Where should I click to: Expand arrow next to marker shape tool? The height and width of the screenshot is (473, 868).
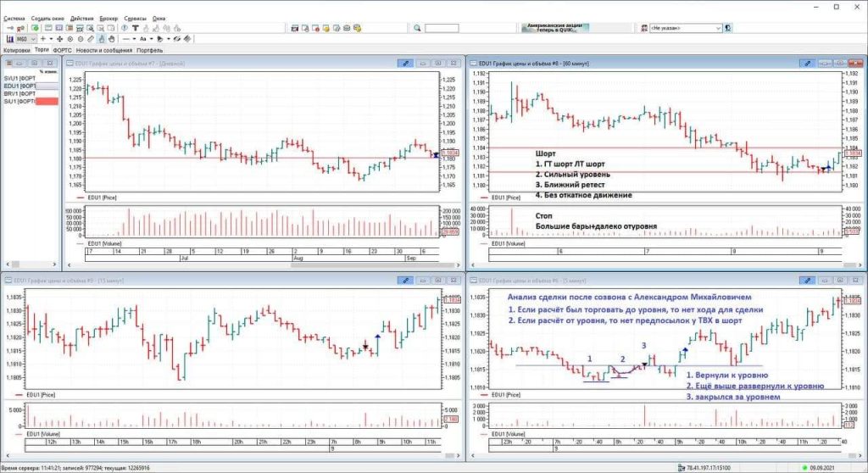[x=169, y=39]
